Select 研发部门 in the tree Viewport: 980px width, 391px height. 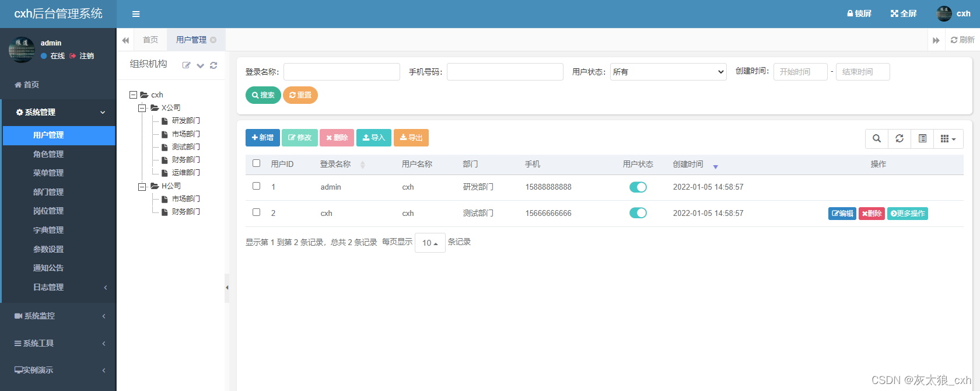(185, 121)
